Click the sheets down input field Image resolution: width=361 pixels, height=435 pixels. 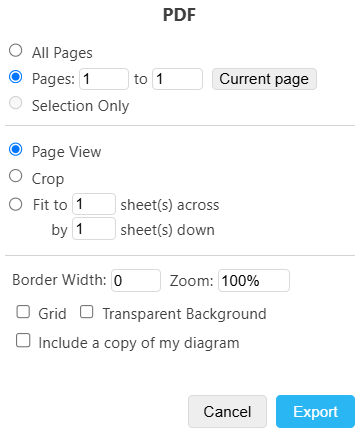coord(94,229)
